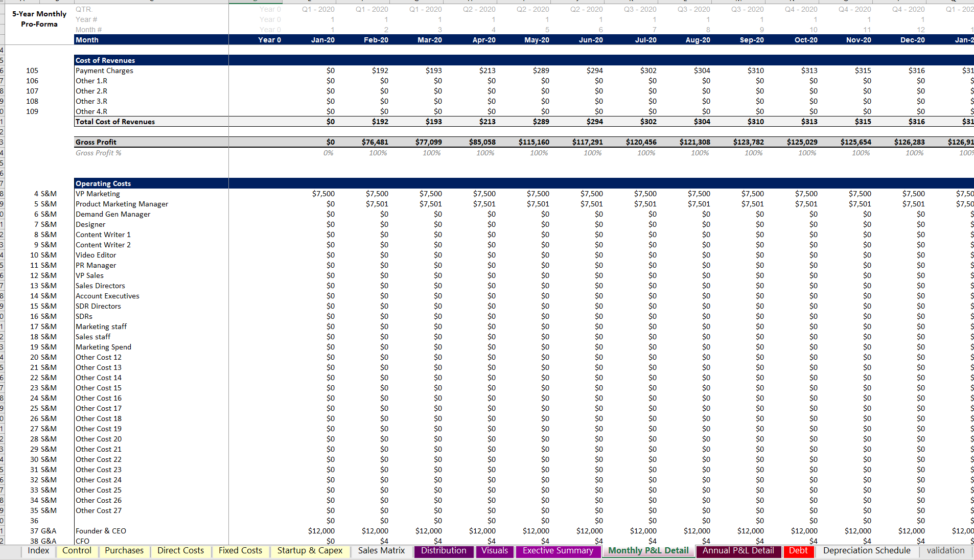Viewport: 974px width, 560px height.
Task: Select the Content Writer 1 cell
Action: point(103,235)
